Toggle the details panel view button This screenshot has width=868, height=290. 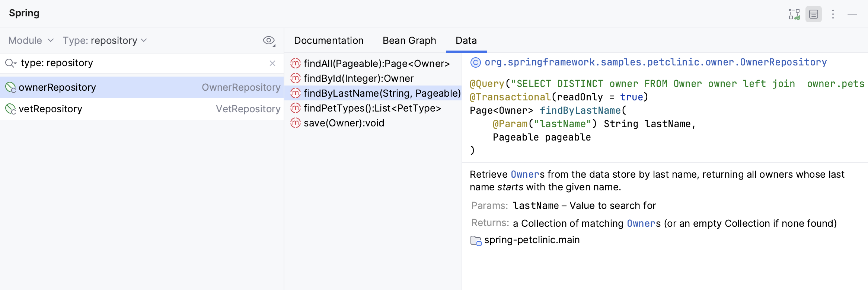(814, 14)
